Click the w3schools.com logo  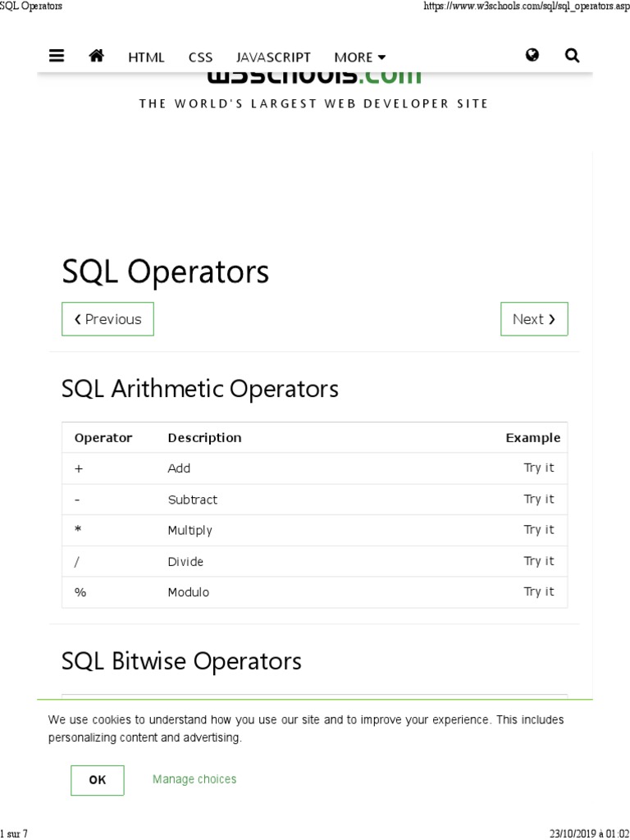coord(314,78)
